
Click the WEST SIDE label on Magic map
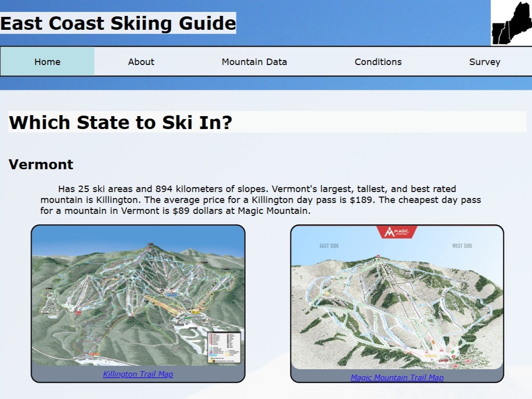tap(462, 246)
